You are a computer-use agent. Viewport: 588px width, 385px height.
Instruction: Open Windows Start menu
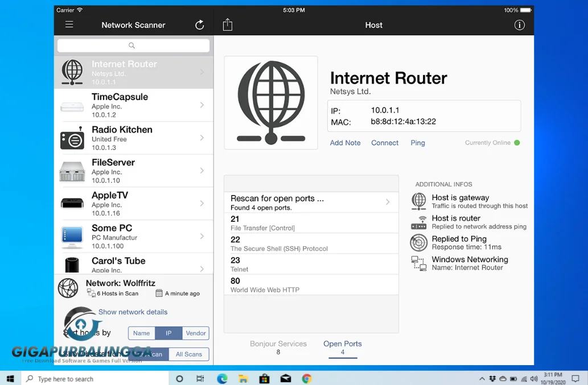coord(10,379)
